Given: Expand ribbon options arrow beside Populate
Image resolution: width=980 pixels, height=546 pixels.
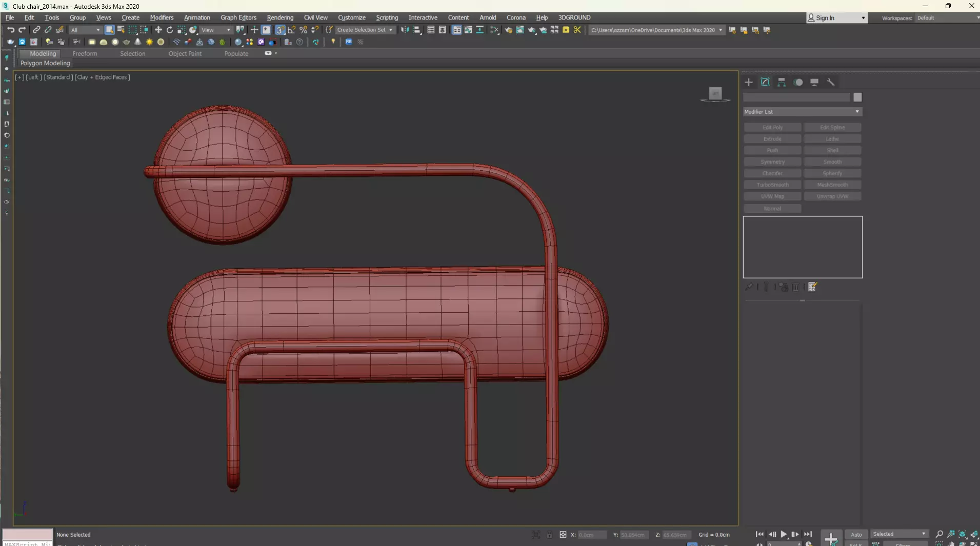Looking at the screenshot, I should pos(276,53).
